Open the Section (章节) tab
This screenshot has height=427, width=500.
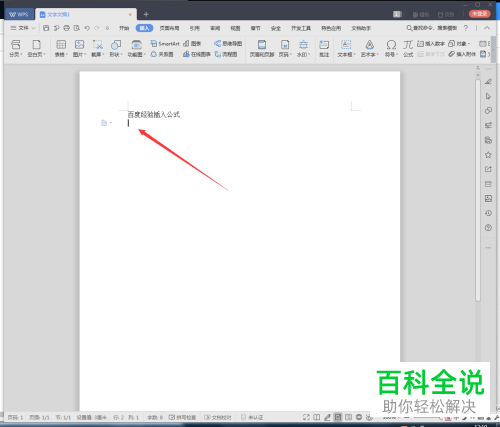pyautogui.click(x=256, y=28)
